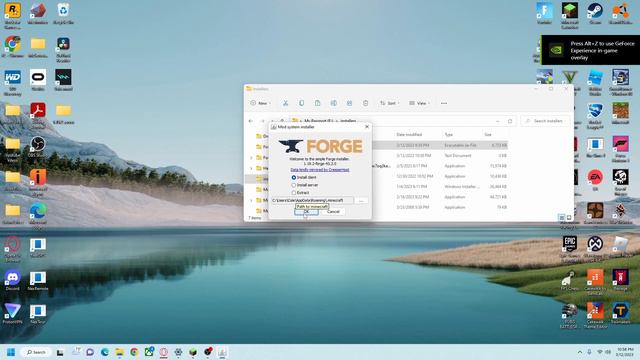Click the Back arrow in File Explorer
640x360 pixels.
click(251, 121)
